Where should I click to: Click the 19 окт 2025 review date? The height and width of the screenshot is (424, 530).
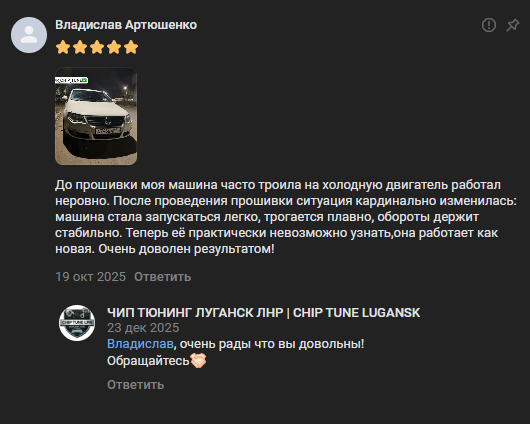tap(91, 277)
